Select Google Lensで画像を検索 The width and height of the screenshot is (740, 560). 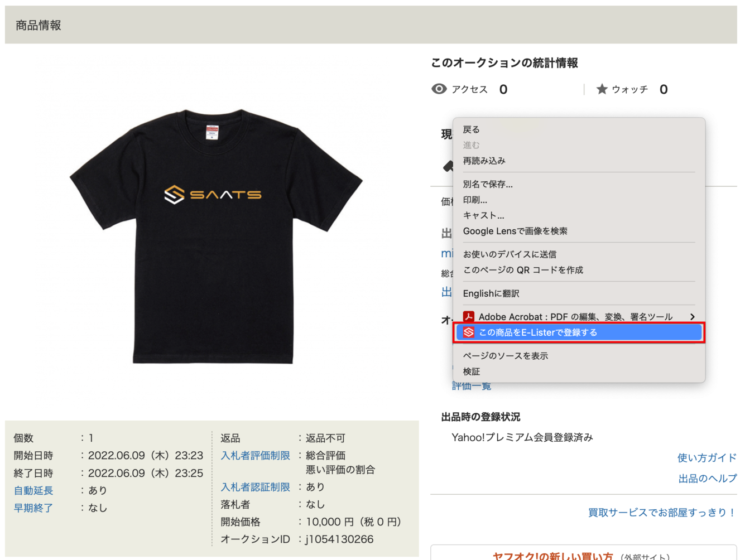click(x=515, y=231)
